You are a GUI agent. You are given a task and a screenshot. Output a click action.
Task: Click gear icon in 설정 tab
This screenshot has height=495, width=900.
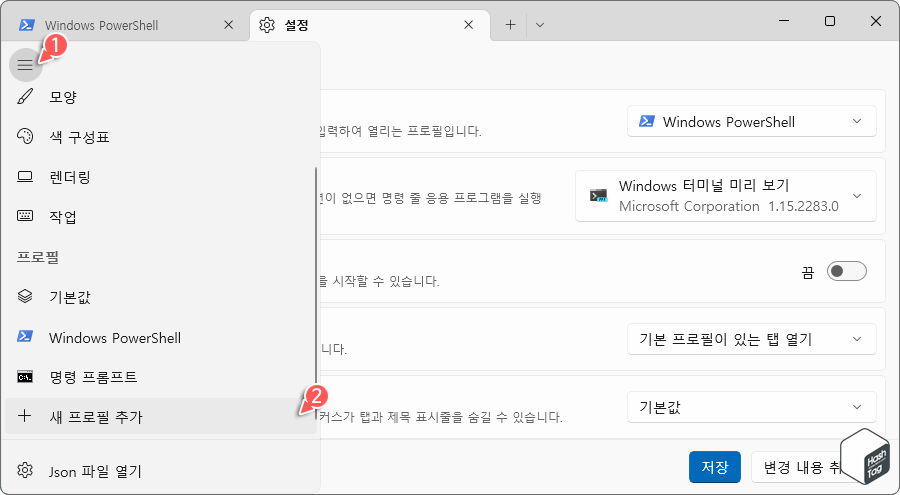coord(267,25)
